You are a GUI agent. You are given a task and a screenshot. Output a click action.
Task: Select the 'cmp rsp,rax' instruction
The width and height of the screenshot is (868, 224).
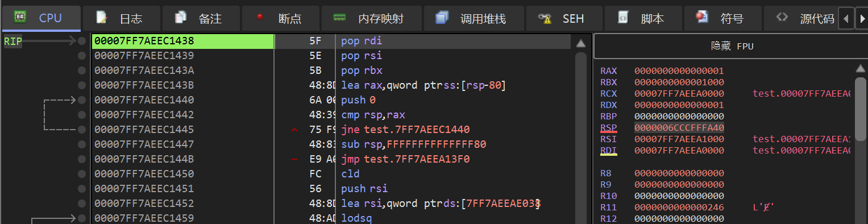(x=373, y=115)
